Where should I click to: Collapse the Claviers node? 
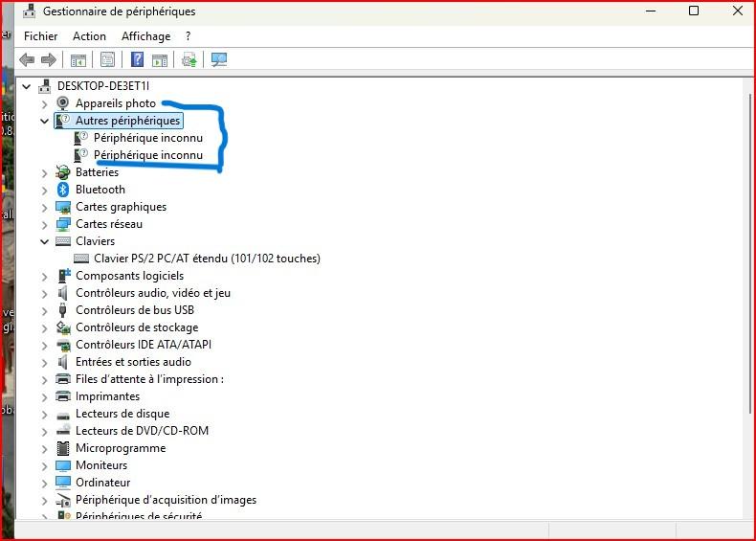pyautogui.click(x=44, y=241)
